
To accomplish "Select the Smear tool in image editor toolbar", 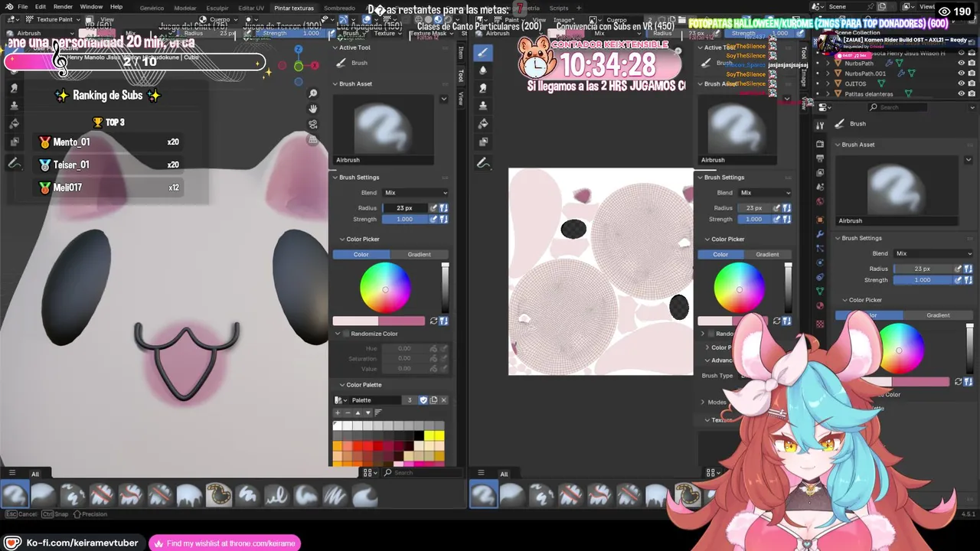I will coord(482,88).
